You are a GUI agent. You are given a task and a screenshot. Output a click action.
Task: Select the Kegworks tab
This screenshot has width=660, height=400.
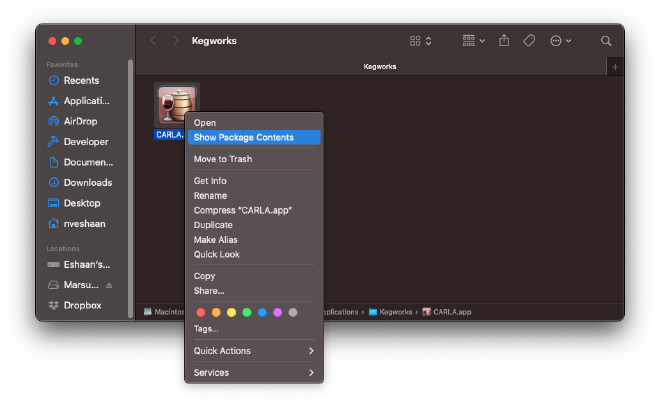(x=380, y=67)
